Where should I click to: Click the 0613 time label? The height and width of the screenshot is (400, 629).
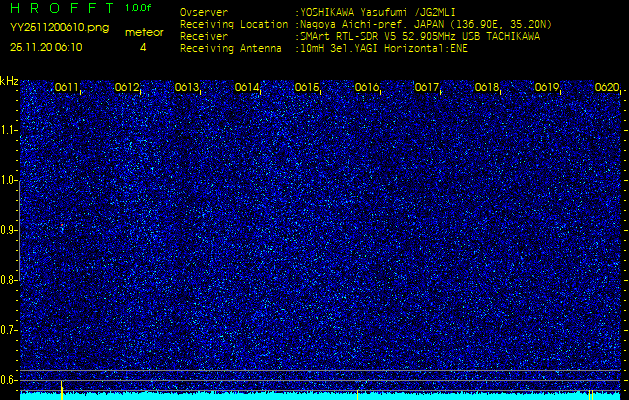point(187,88)
